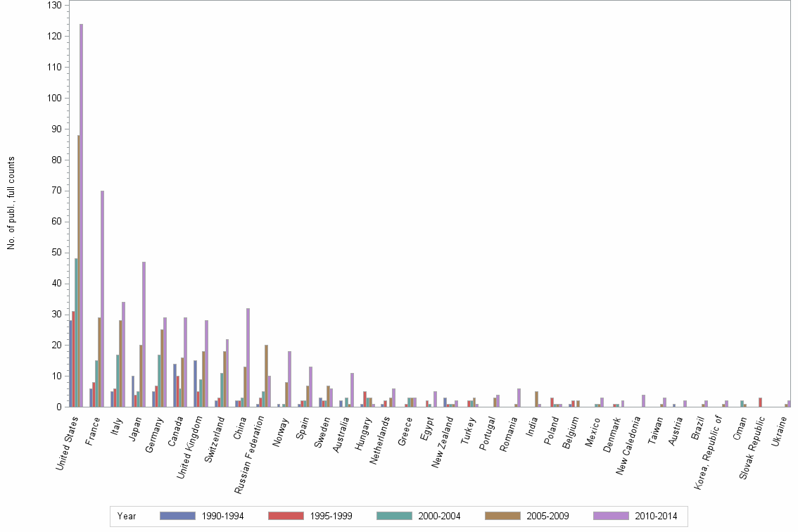Click the Year label in the legend
Screen dimensions: 798x532
point(127,516)
